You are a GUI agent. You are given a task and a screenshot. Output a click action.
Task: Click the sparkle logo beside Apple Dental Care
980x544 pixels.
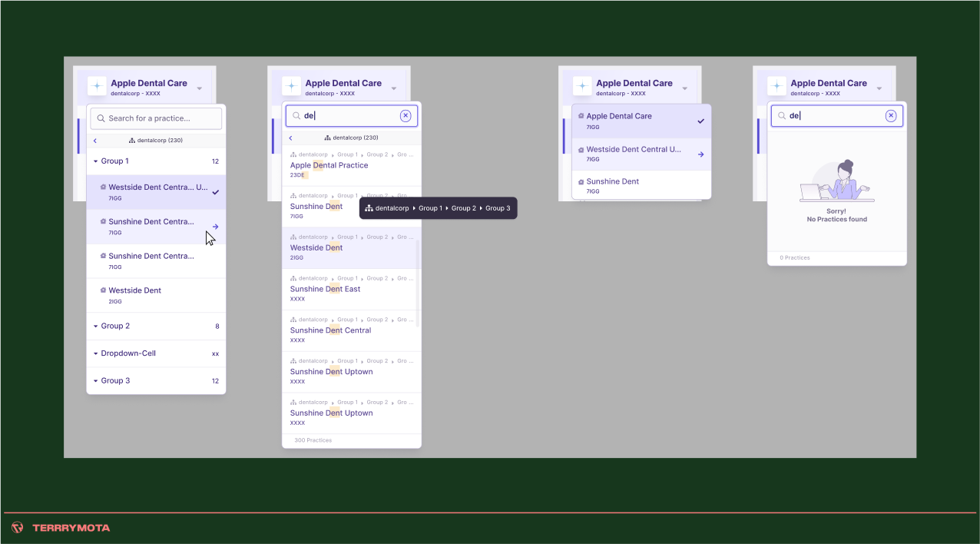tap(95, 85)
